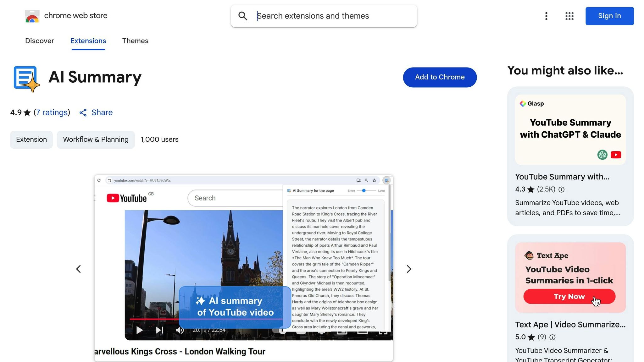644x362 pixels.
Task: Open the three-dot more options menu
Action: (x=546, y=16)
